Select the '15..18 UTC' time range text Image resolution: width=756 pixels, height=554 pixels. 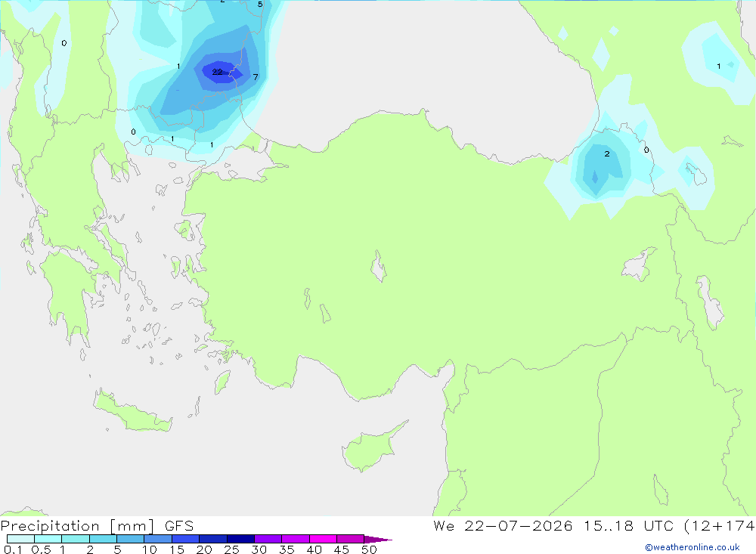(628, 526)
